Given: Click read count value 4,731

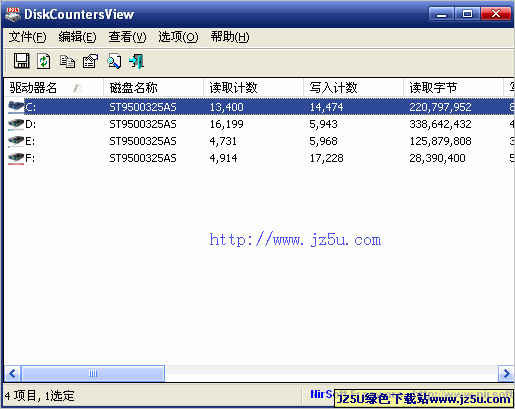Looking at the screenshot, I should point(223,141).
